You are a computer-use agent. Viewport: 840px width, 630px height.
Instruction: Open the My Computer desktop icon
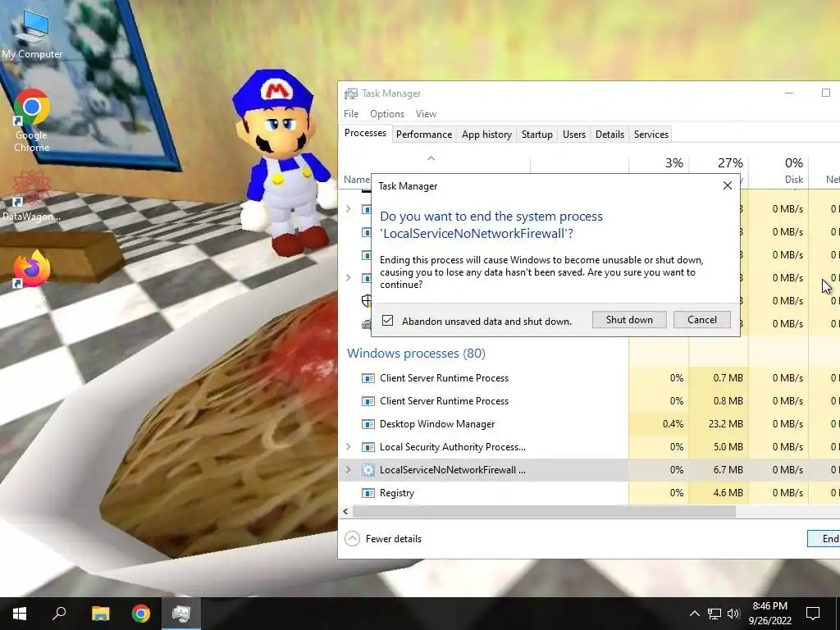(x=32, y=33)
